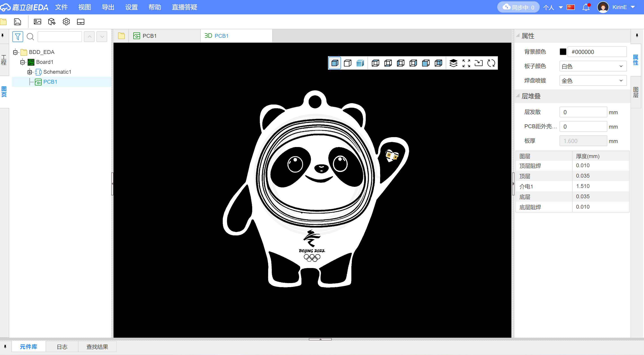Open settings gear icon in toolbar
Viewport: 644px width, 355px height.
66,22
